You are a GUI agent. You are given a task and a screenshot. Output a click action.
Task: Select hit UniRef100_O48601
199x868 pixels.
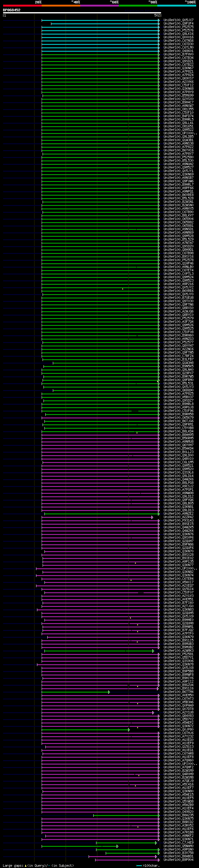tap(178, 51)
